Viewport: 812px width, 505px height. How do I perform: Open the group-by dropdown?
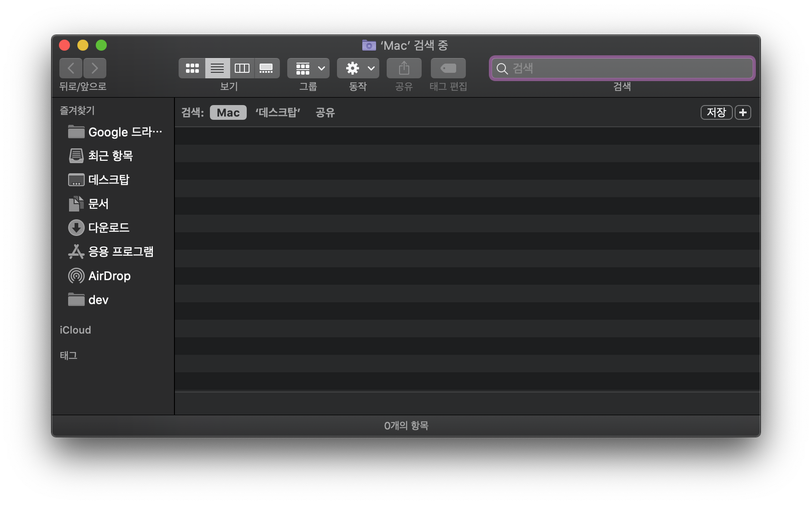tap(308, 68)
